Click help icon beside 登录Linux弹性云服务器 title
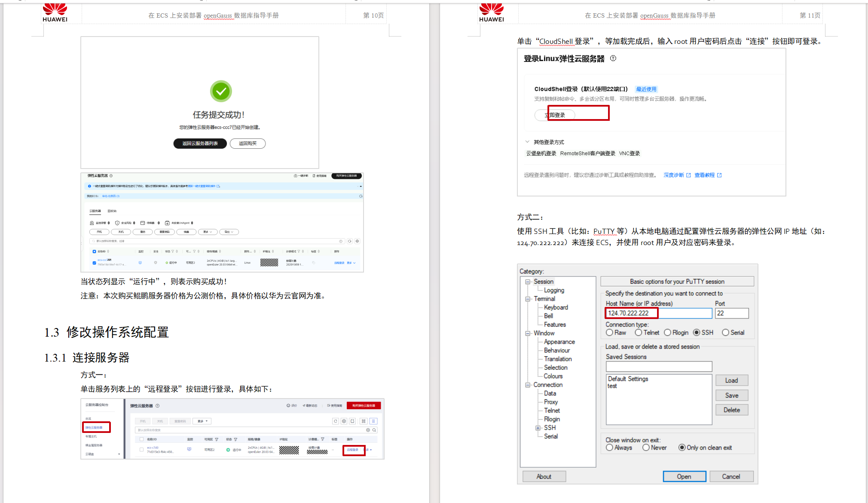 click(x=613, y=58)
